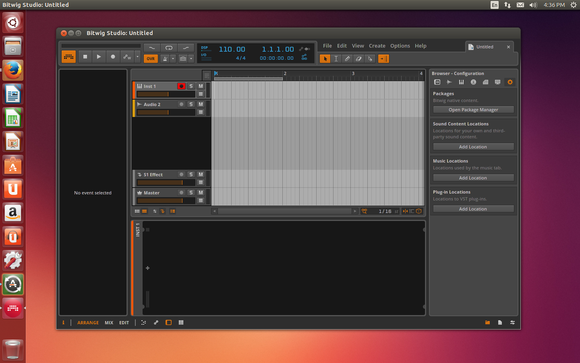580x363 pixels.
Task: Open the browser Devices tab icon
Action: pos(437,82)
